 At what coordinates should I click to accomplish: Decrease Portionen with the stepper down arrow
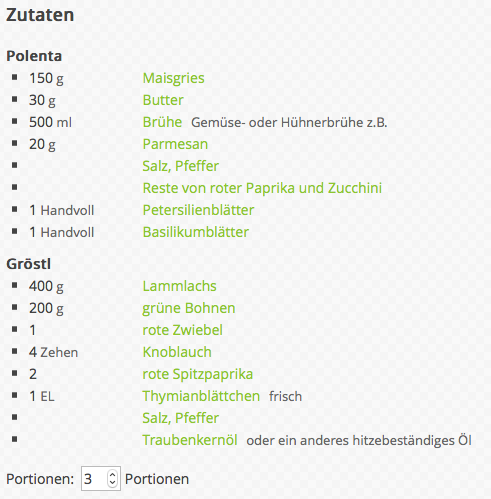113,482
